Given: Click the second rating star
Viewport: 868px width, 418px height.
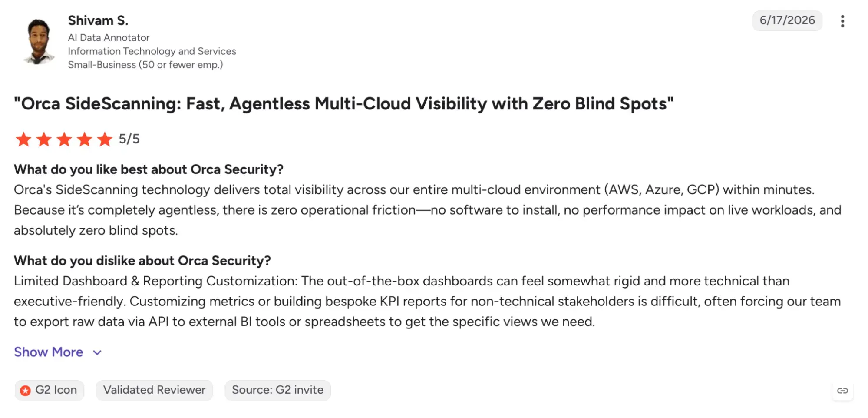Looking at the screenshot, I should pyautogui.click(x=44, y=139).
